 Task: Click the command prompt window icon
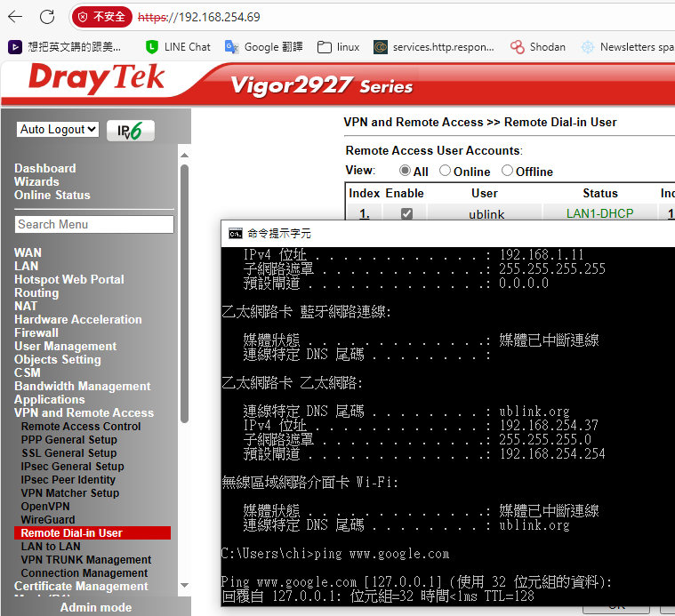click(235, 234)
